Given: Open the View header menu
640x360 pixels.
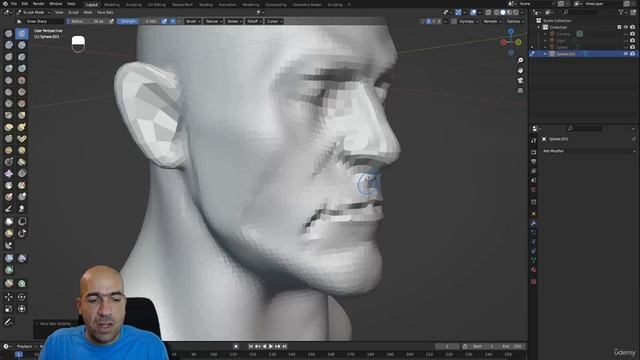Looking at the screenshot, I should pos(59,13).
